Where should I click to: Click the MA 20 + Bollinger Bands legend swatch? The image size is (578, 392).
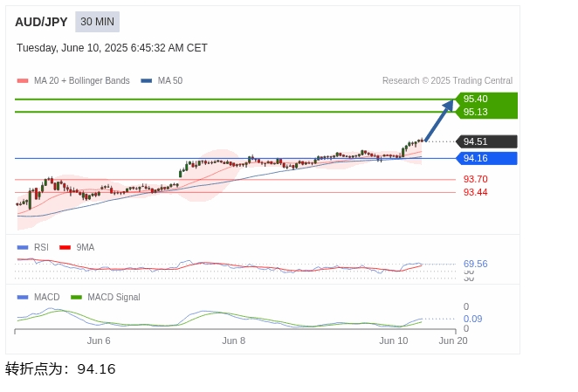[x=23, y=81]
